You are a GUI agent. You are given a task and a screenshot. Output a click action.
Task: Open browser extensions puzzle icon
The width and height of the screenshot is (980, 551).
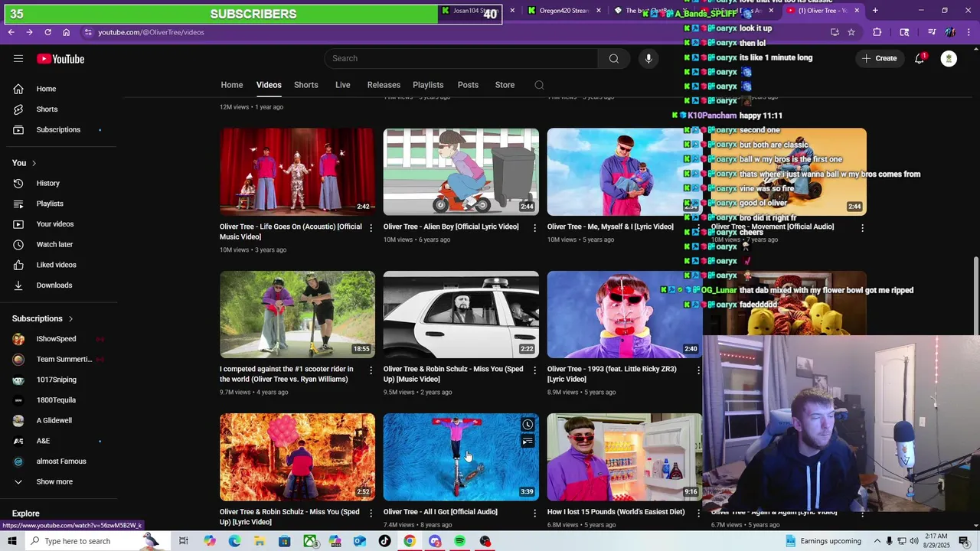coord(877,32)
